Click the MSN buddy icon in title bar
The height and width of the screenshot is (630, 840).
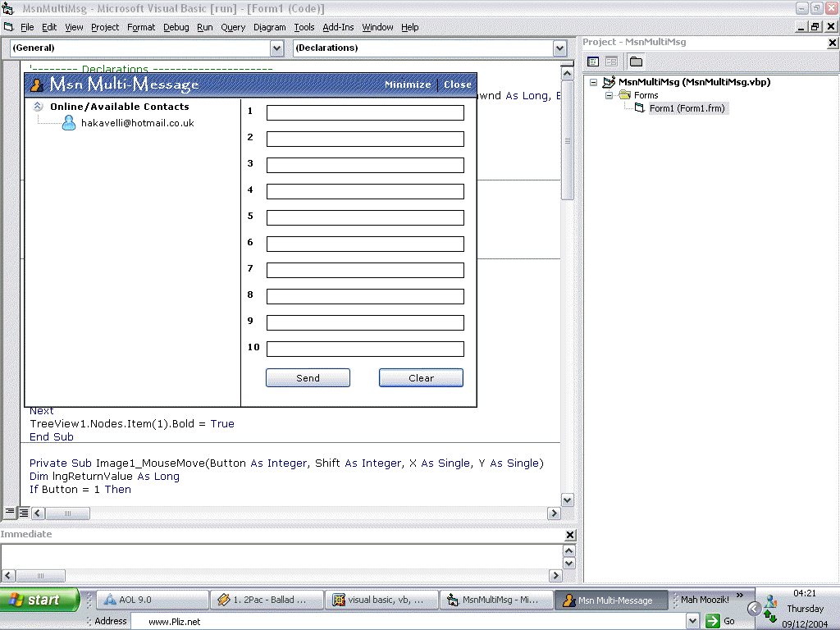tap(36, 84)
